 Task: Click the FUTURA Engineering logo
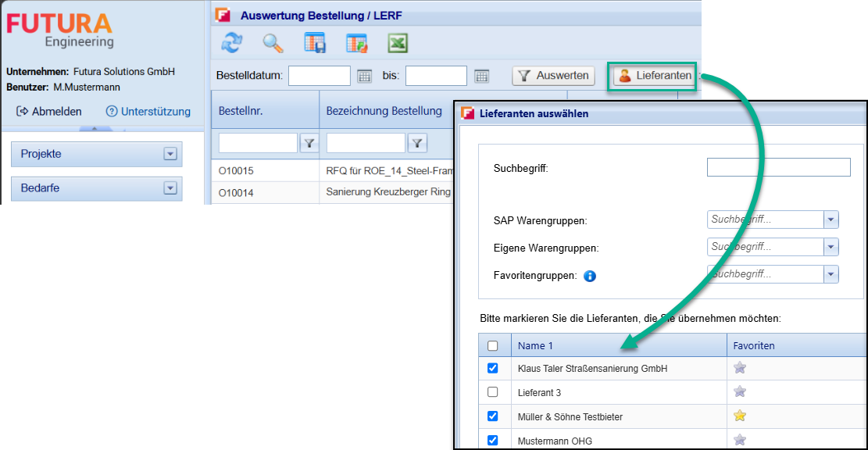click(60, 30)
